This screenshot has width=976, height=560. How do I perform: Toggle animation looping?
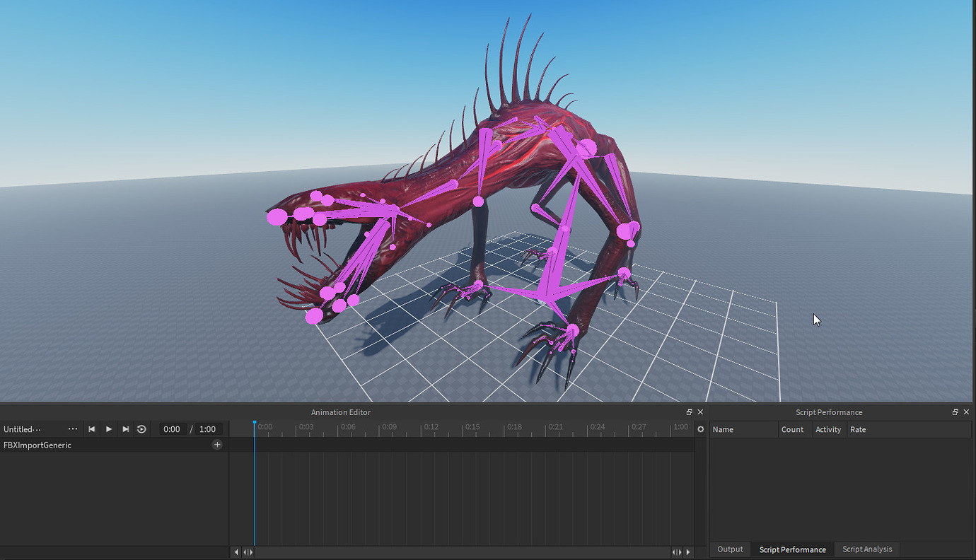[141, 429]
